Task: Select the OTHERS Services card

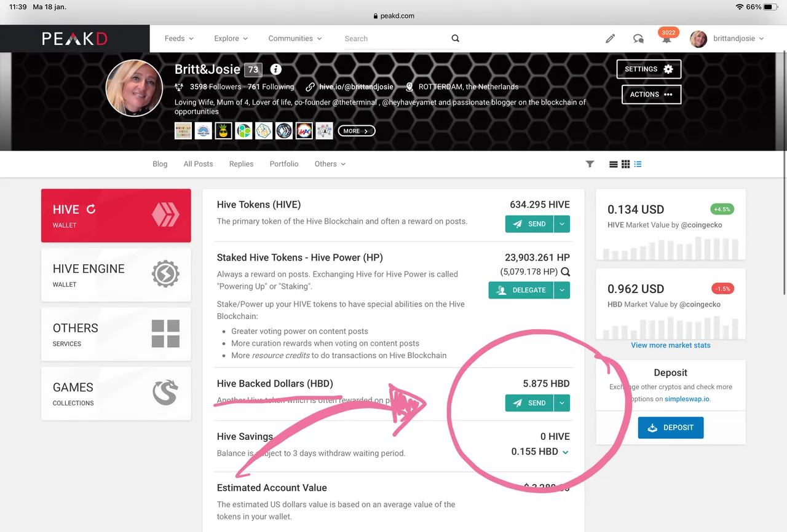Action: [x=116, y=334]
